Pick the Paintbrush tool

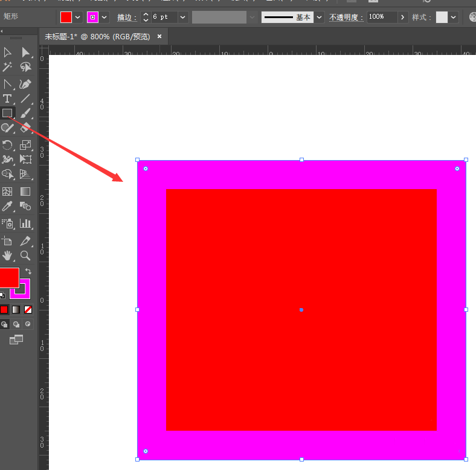click(x=25, y=113)
